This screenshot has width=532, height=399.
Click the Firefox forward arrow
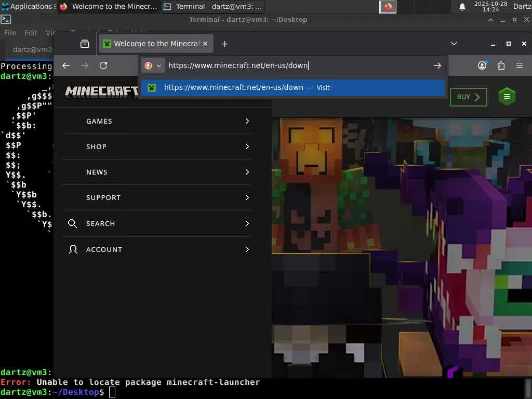tap(85, 65)
